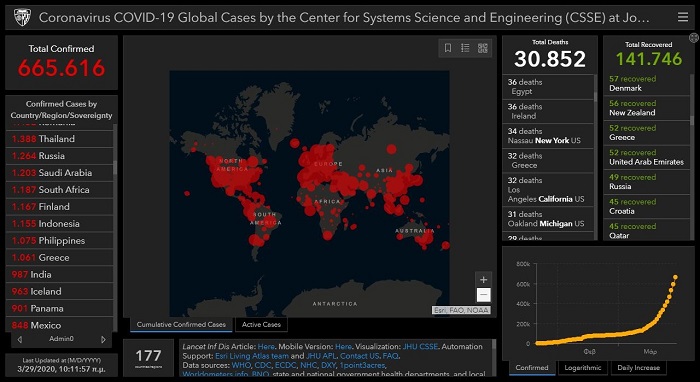Show the Logarithmic chart view
The width and height of the screenshot is (700, 382).
click(x=583, y=368)
